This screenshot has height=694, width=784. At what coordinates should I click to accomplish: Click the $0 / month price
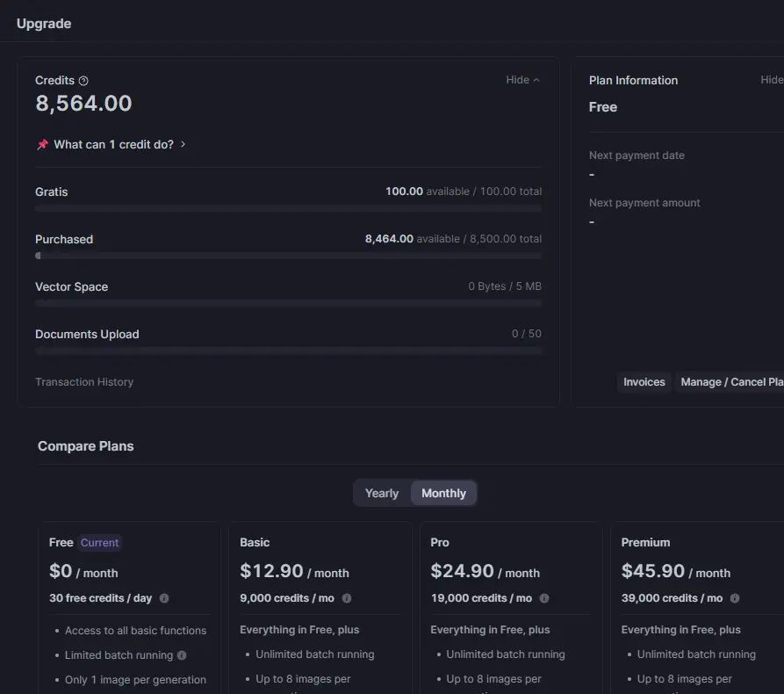(83, 571)
